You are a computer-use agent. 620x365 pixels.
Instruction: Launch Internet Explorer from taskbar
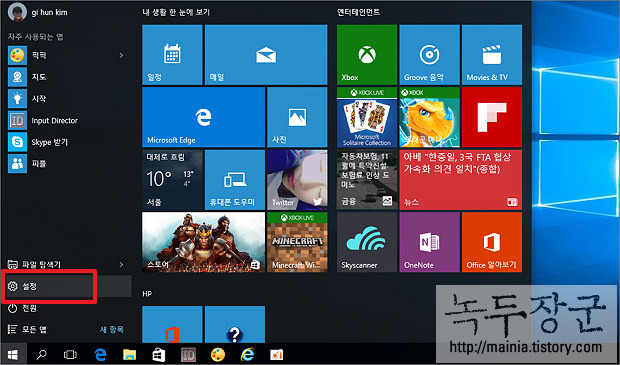click(x=247, y=354)
